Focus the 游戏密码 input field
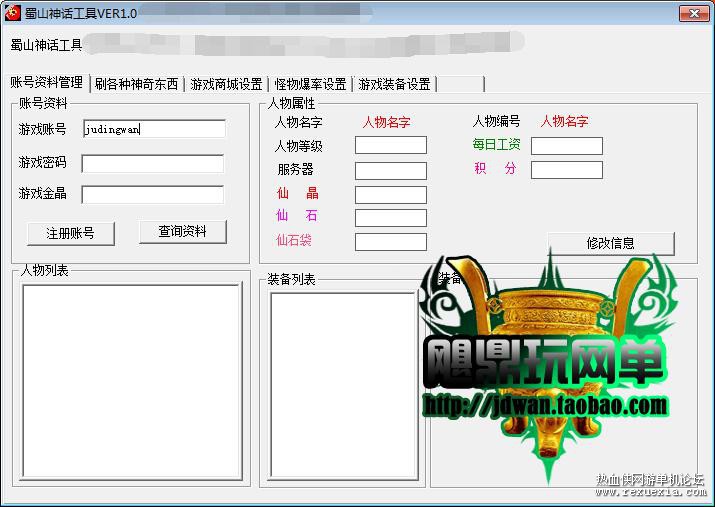 [x=153, y=164]
